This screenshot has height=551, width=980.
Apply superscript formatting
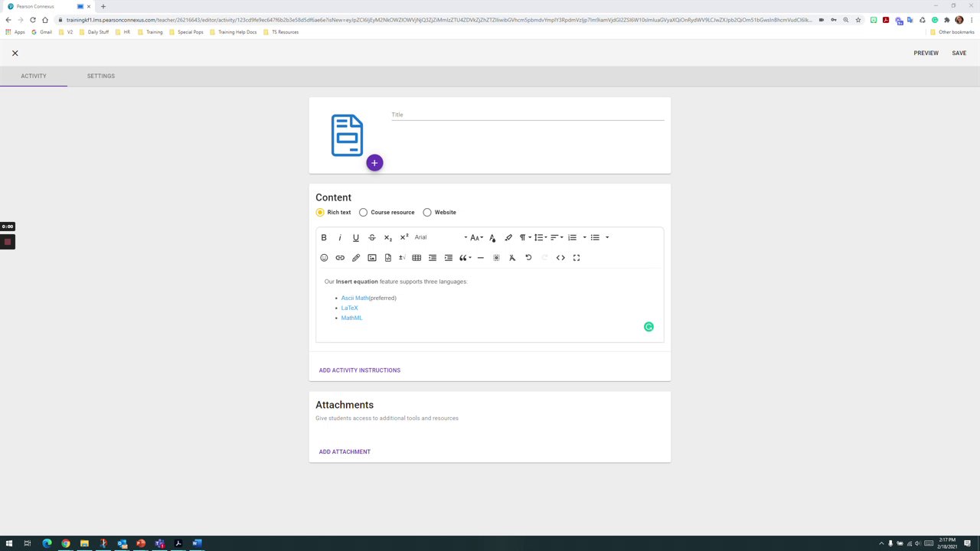(404, 237)
